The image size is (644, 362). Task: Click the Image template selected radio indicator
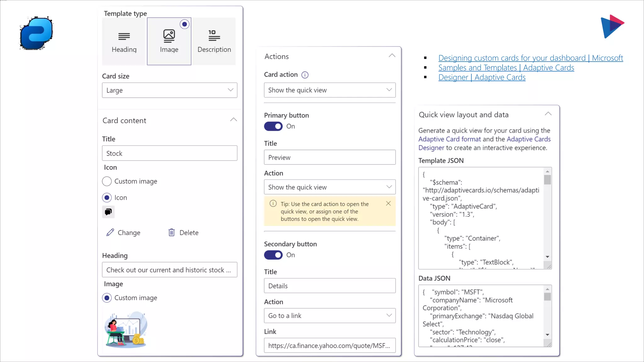[185, 24]
